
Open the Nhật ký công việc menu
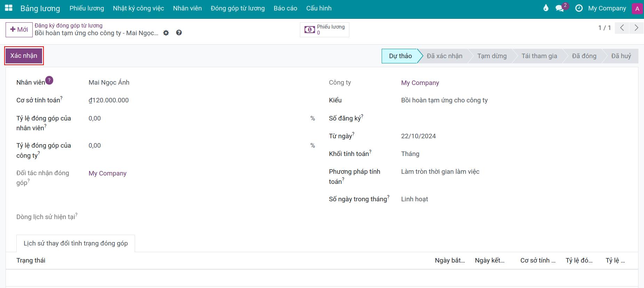coord(138,8)
